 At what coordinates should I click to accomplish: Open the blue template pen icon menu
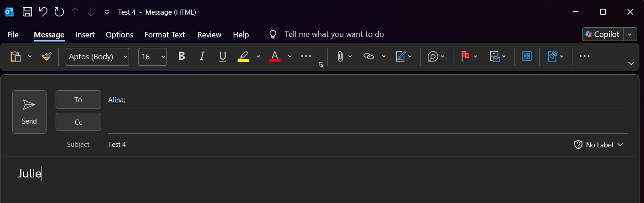click(556, 57)
